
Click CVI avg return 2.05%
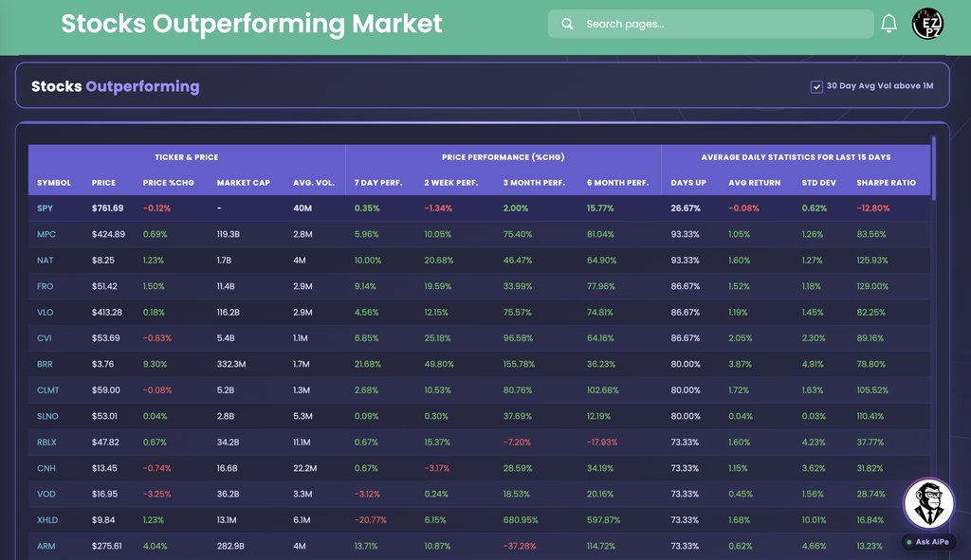[741, 338]
